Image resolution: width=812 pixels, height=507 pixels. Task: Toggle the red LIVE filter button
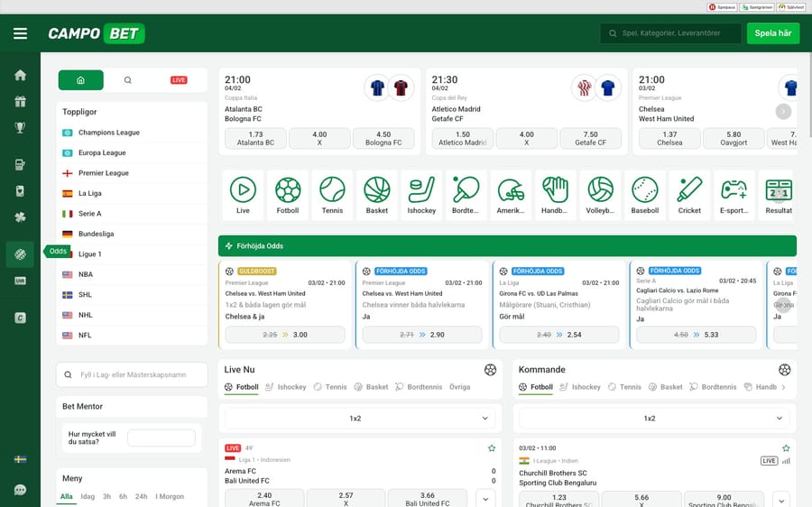pos(179,80)
